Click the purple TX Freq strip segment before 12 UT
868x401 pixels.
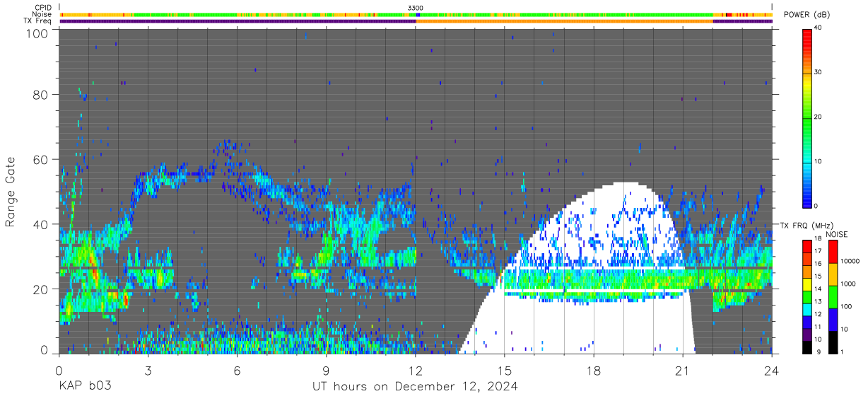237,21
